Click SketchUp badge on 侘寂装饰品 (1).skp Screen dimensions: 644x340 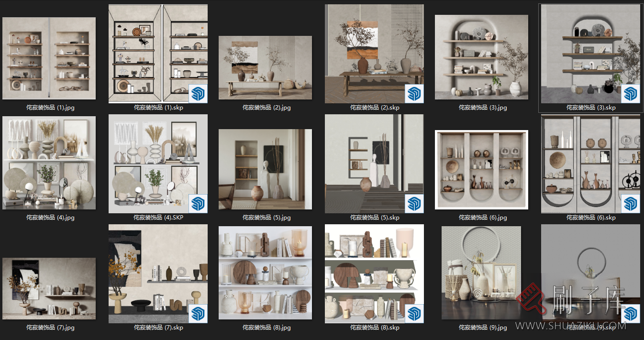(198, 93)
